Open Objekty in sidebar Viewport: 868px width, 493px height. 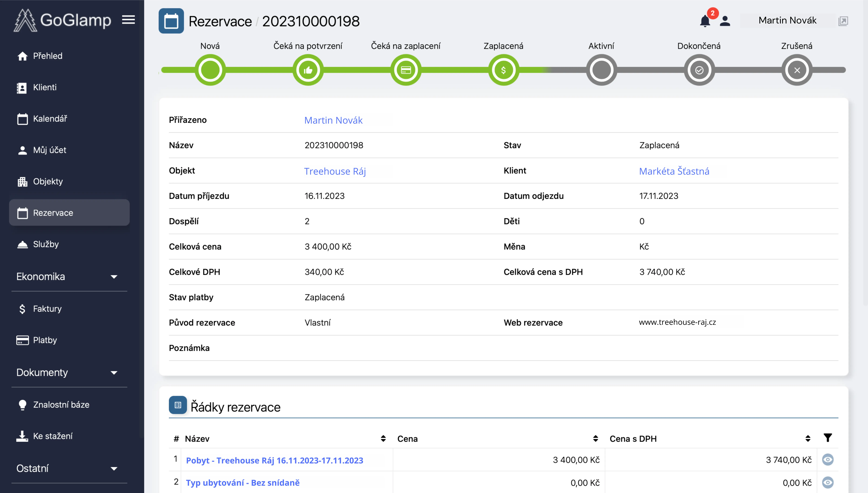pos(69,182)
